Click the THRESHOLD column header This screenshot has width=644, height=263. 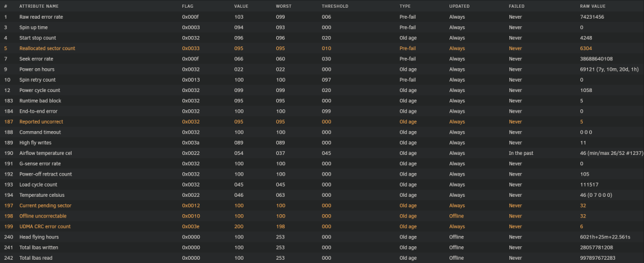[335, 6]
